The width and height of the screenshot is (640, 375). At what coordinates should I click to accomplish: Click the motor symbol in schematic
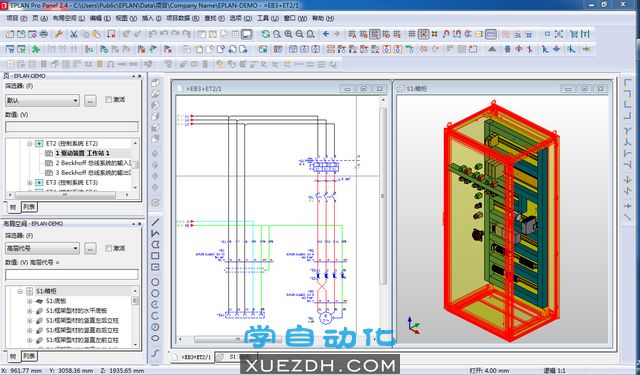(x=325, y=317)
